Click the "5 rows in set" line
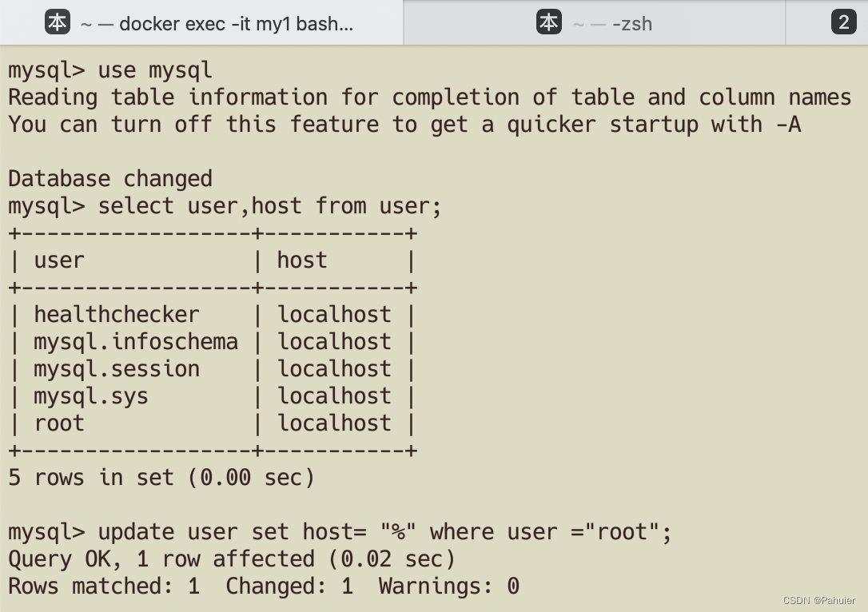Screen dimensions: 868x612 [160, 477]
